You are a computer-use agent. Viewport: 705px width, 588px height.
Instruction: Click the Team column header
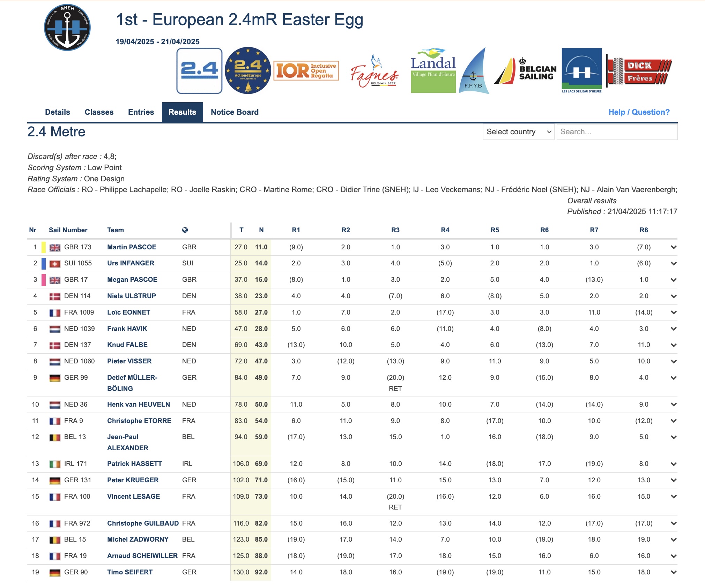pyautogui.click(x=116, y=230)
